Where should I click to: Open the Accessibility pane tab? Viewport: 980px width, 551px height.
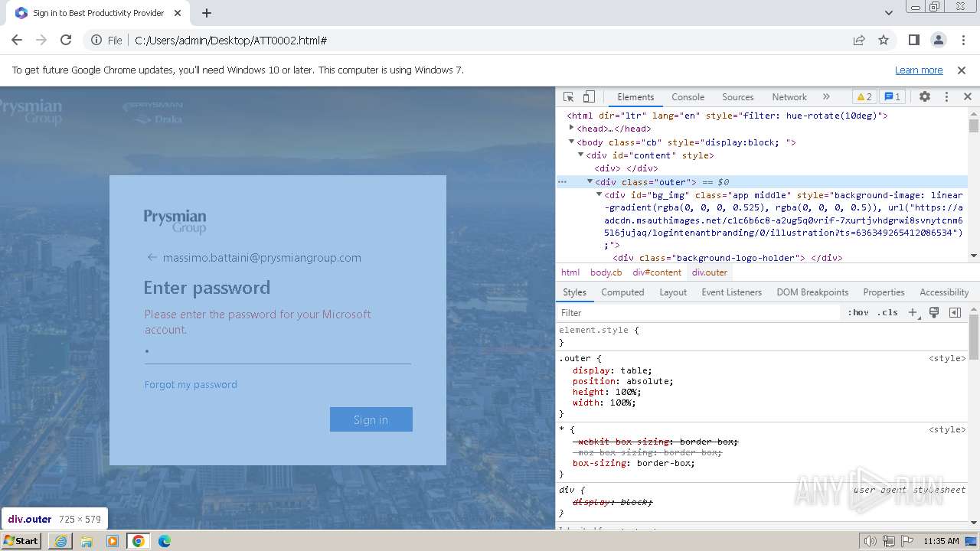click(x=944, y=292)
